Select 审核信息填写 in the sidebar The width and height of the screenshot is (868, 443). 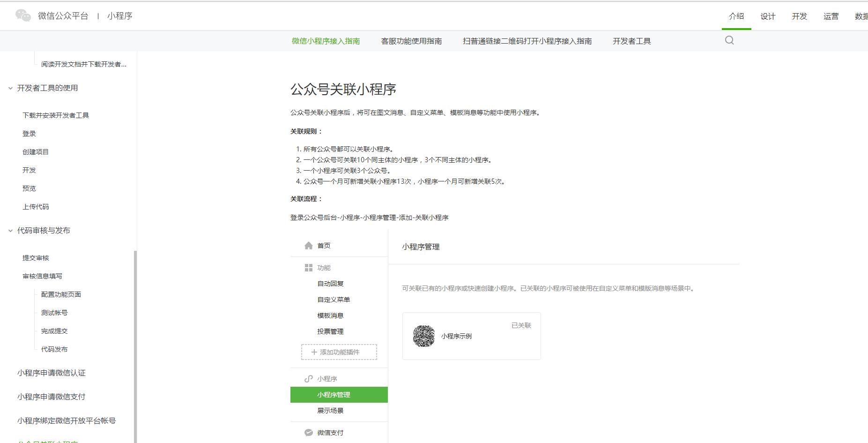[42, 276]
